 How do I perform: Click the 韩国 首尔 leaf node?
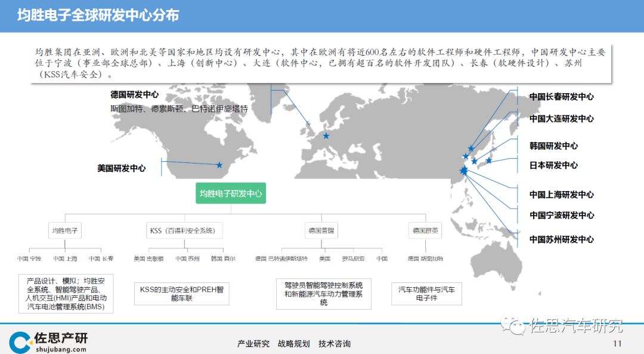223,258
